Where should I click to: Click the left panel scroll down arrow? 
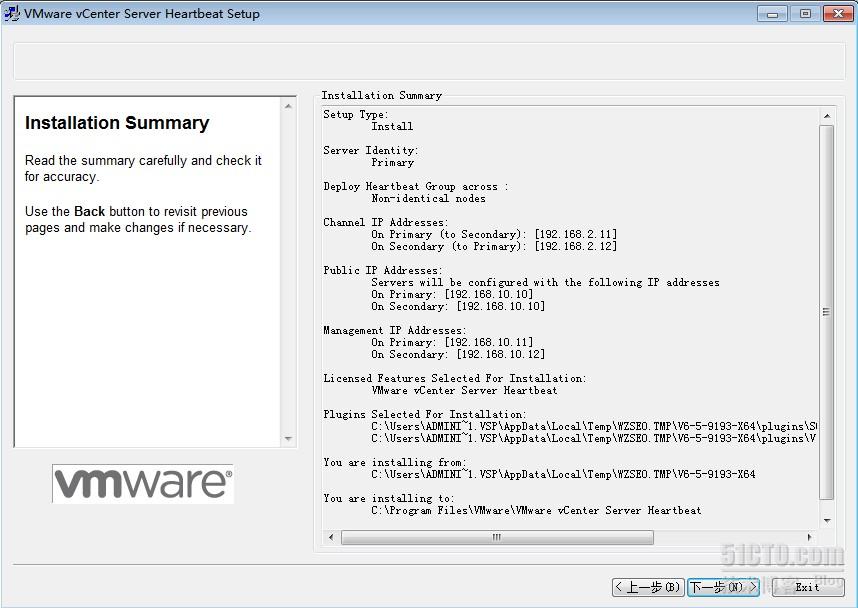point(288,438)
